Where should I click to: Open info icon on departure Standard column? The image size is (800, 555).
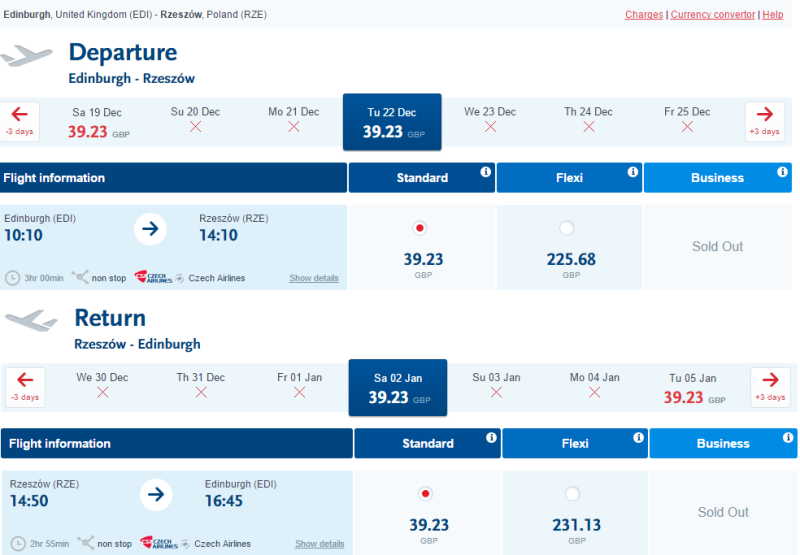[x=486, y=172]
